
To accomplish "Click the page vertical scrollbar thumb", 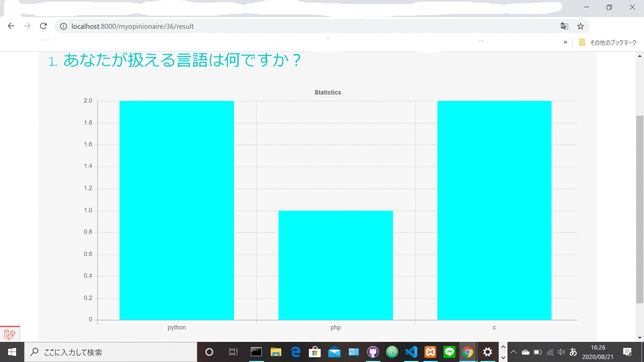I will 640,209.
